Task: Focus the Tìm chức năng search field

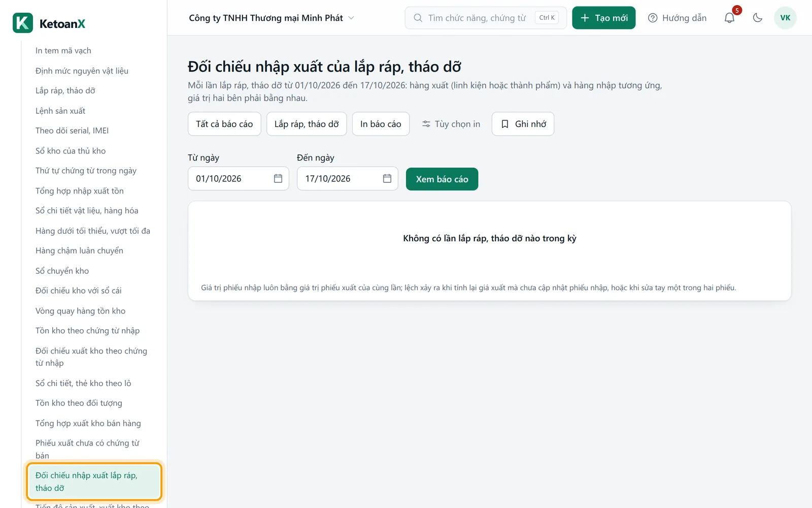Action: 486,18
